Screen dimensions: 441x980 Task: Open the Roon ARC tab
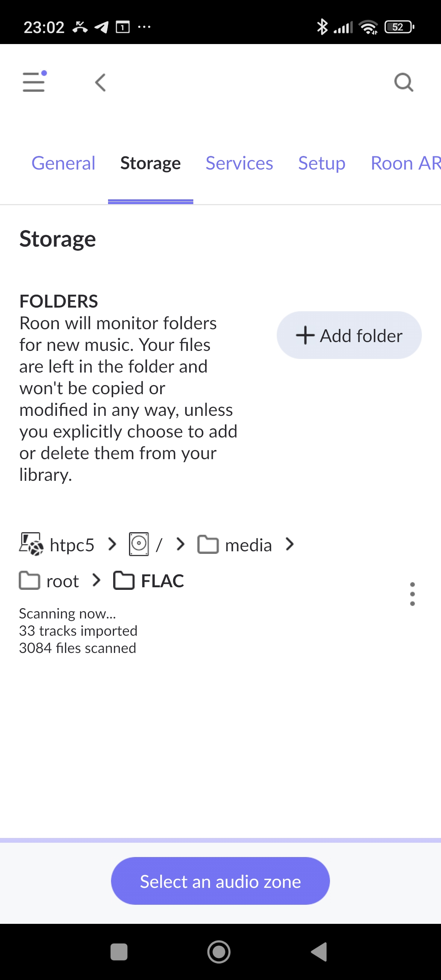coord(405,164)
